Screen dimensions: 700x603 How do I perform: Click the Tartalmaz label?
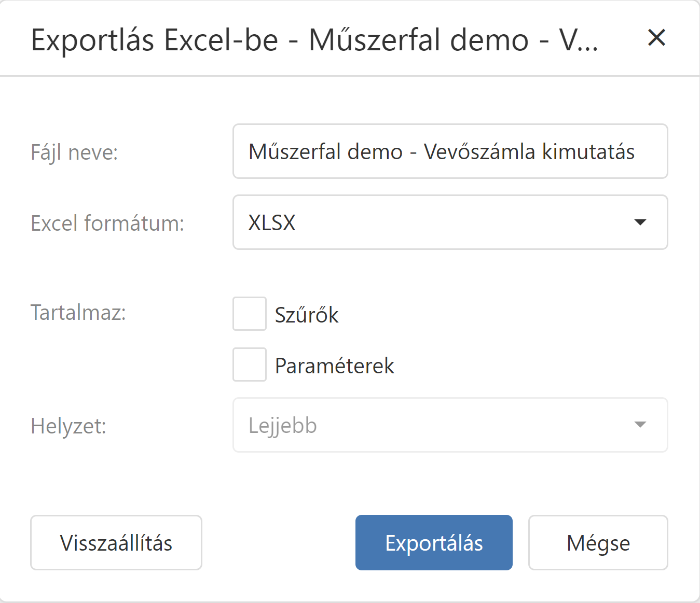[78, 313]
